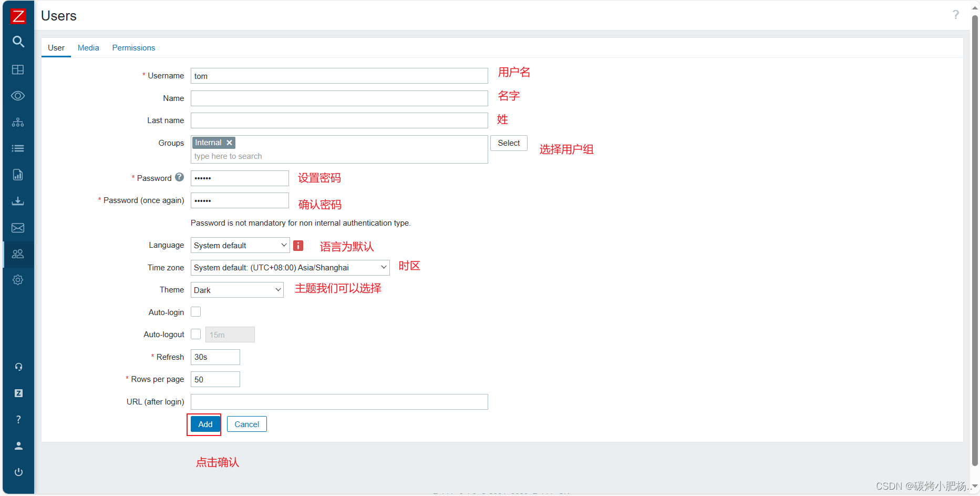Image resolution: width=980 pixels, height=496 pixels.
Task: Click the Name input field
Action: coord(339,98)
